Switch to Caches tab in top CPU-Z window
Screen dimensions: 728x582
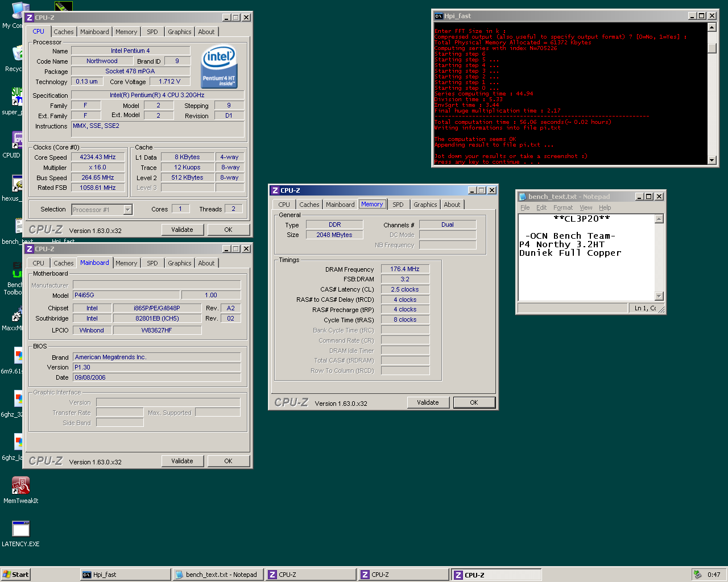pyautogui.click(x=64, y=32)
